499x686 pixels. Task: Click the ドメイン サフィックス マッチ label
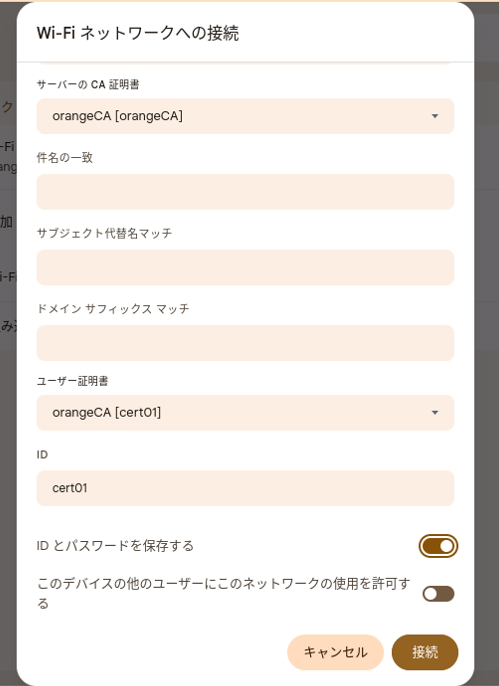(x=113, y=309)
